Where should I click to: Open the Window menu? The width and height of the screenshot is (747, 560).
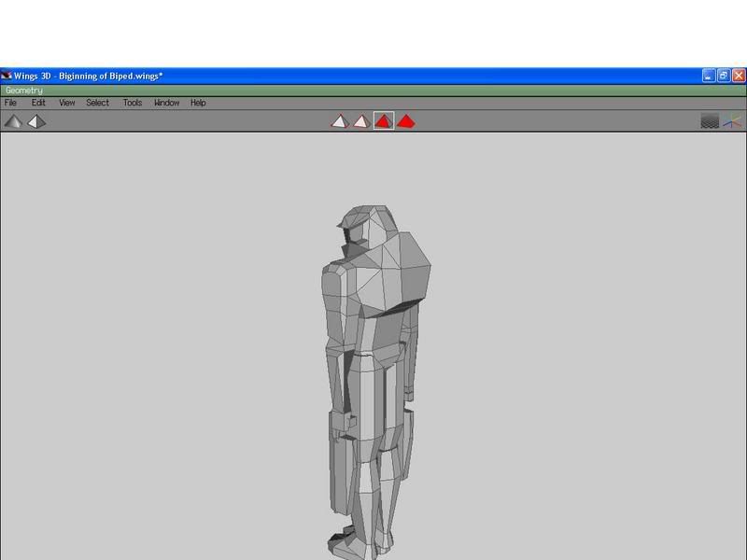coord(167,103)
